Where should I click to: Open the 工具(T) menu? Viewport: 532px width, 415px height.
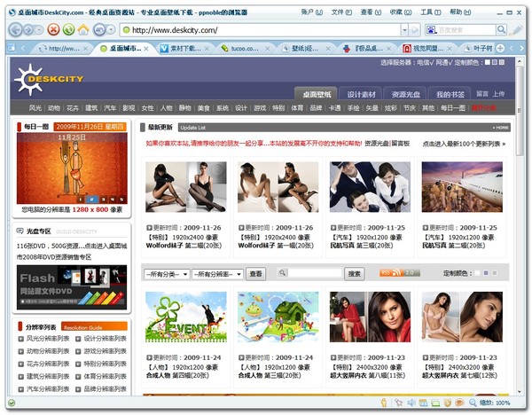[x=431, y=12]
